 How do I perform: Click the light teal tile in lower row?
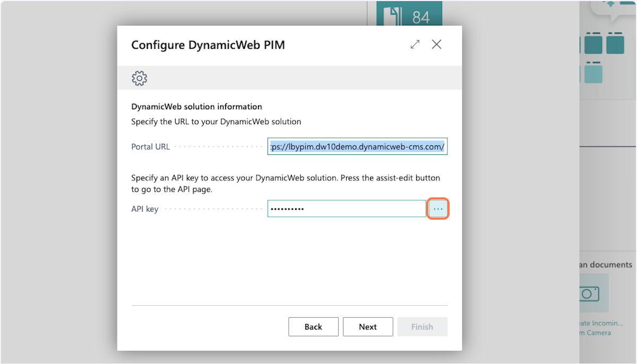click(593, 73)
